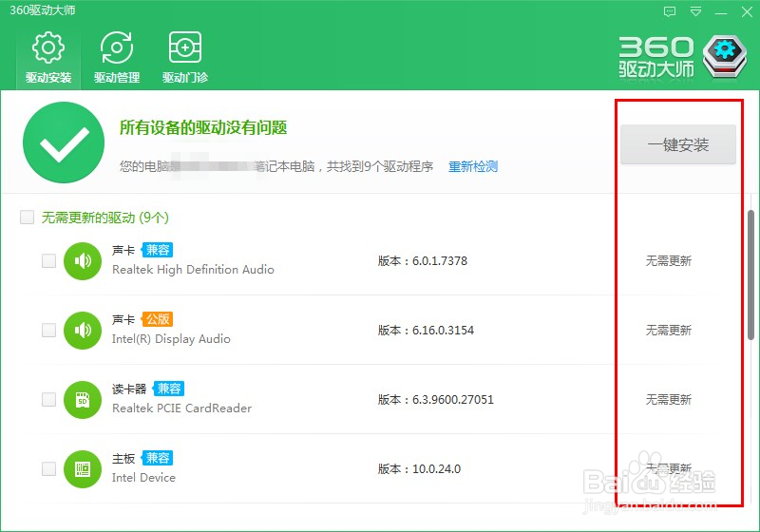Open the title bar dropdown menu icon

click(695, 11)
